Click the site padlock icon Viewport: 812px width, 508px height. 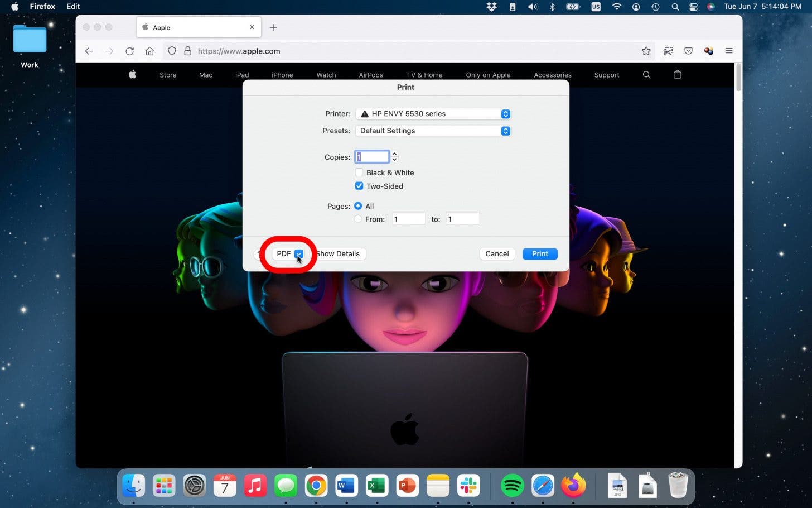[x=188, y=51]
